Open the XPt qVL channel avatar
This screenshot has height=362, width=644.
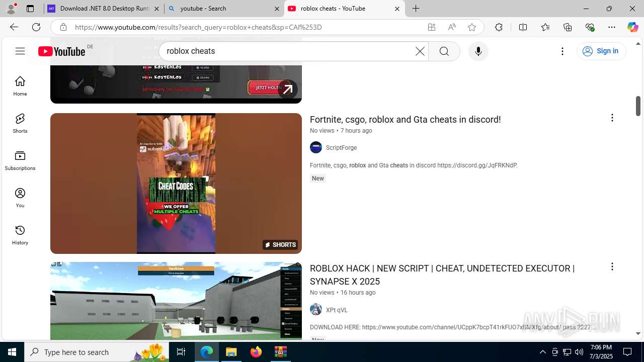tap(316, 310)
